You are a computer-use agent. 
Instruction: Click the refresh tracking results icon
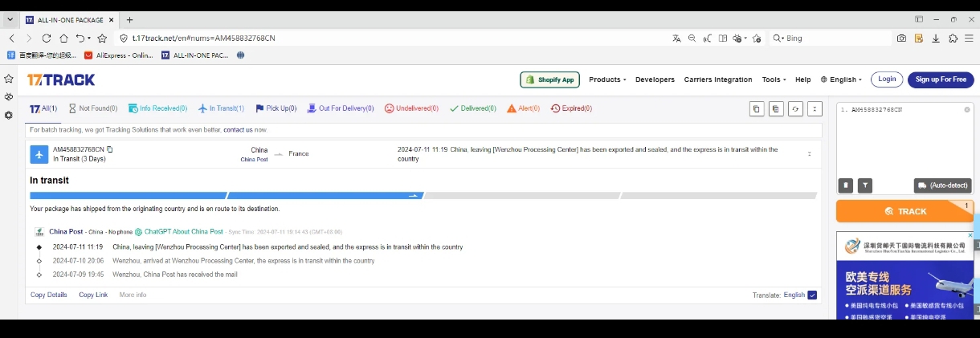point(795,109)
